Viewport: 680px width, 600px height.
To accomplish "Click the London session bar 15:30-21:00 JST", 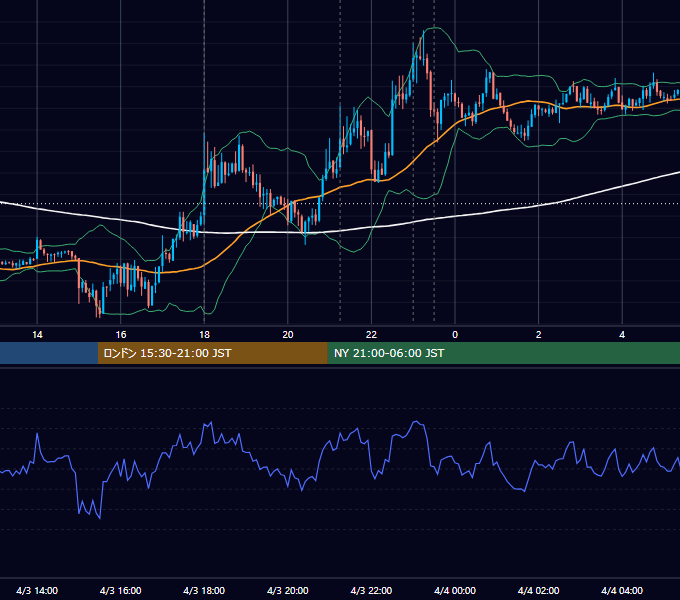I will pos(212,353).
